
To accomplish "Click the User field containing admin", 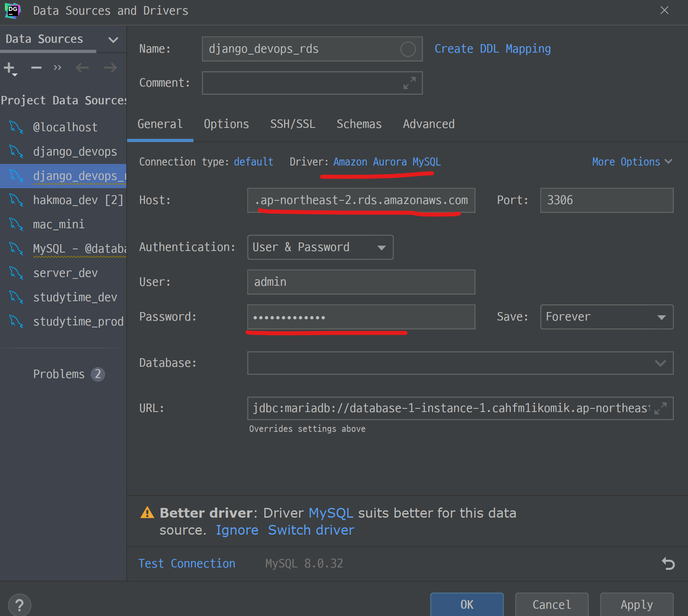I will coord(361,282).
